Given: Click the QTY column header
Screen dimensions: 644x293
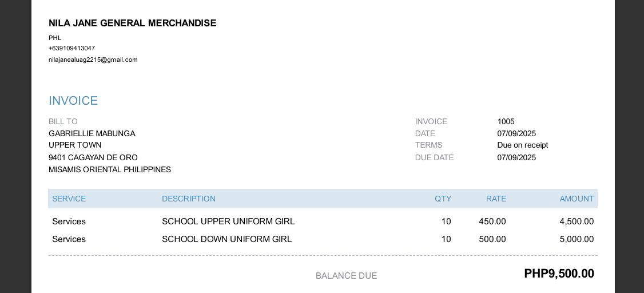Looking at the screenshot, I should tap(443, 199).
